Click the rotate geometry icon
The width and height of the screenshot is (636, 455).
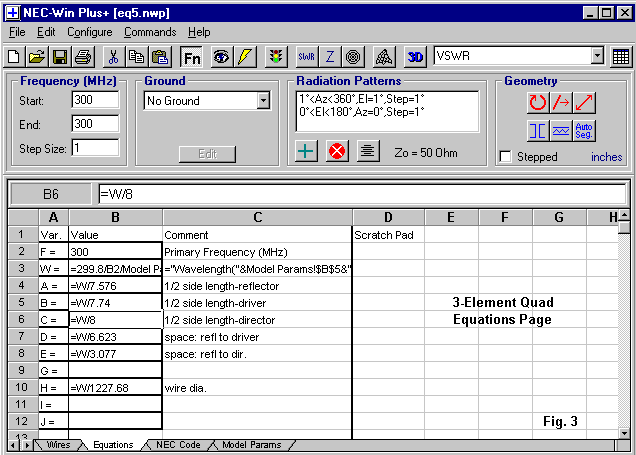click(x=539, y=102)
